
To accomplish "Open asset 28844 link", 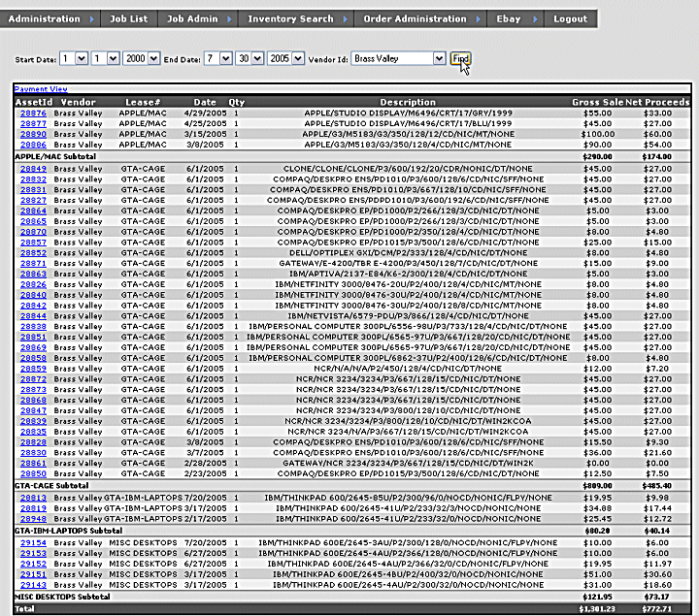I will (x=33, y=316).
